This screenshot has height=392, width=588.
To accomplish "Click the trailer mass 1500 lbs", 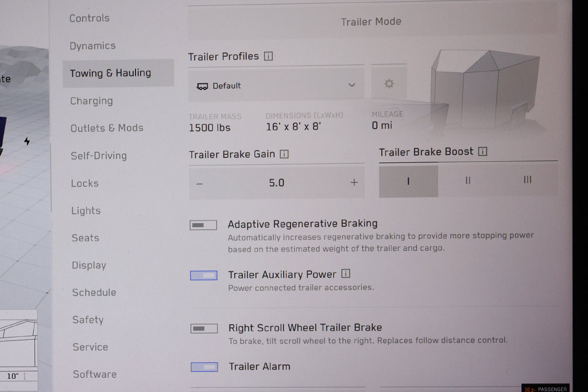I will click(210, 128).
